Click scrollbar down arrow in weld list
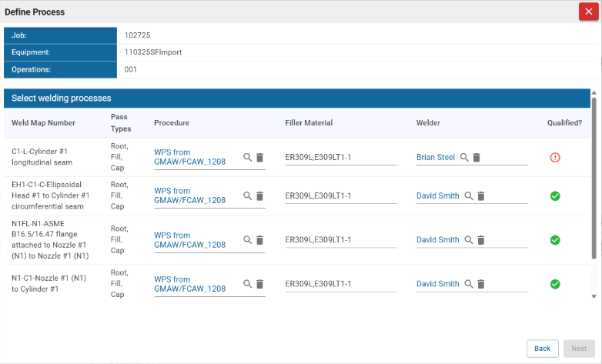The width and height of the screenshot is (602, 364). pyautogui.click(x=594, y=296)
